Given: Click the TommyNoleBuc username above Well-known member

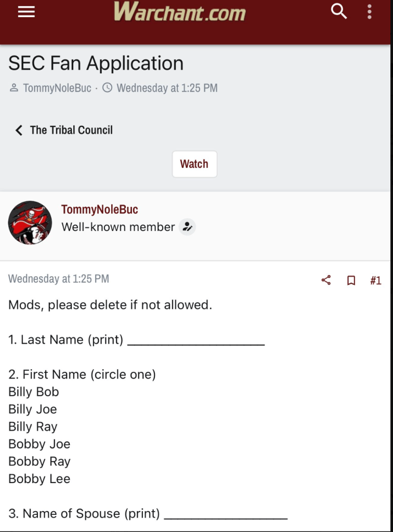Looking at the screenshot, I should click(x=99, y=210).
